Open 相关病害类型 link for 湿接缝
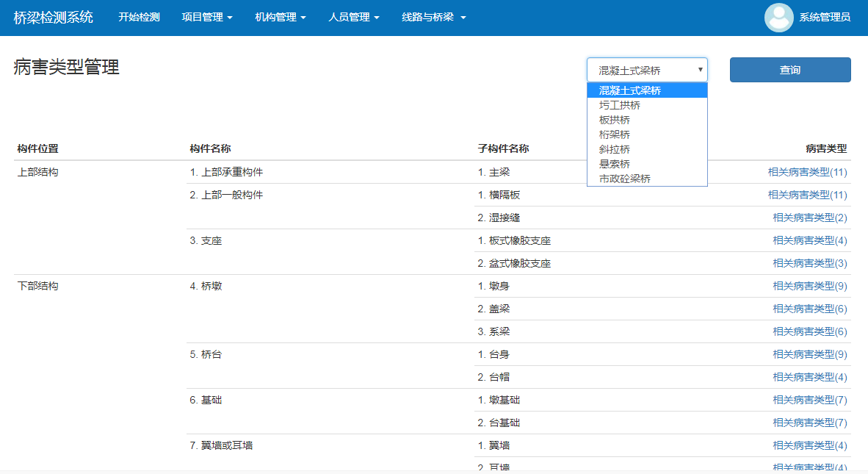 click(x=809, y=218)
